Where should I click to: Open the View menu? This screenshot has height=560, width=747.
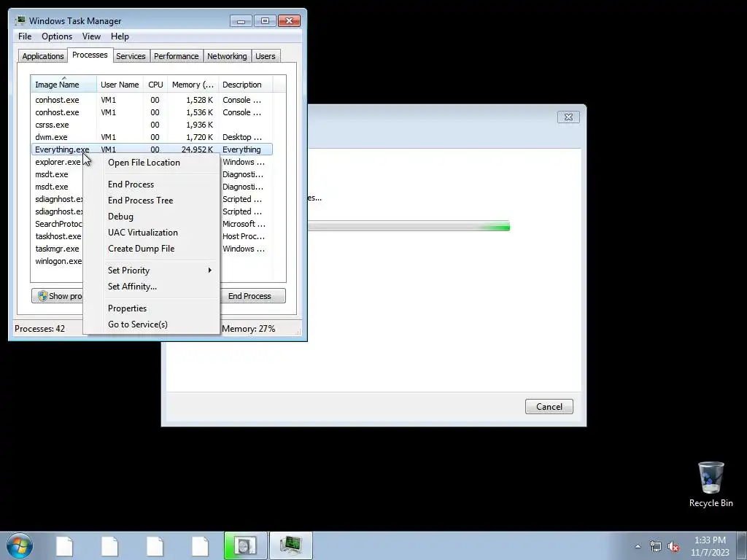(91, 36)
